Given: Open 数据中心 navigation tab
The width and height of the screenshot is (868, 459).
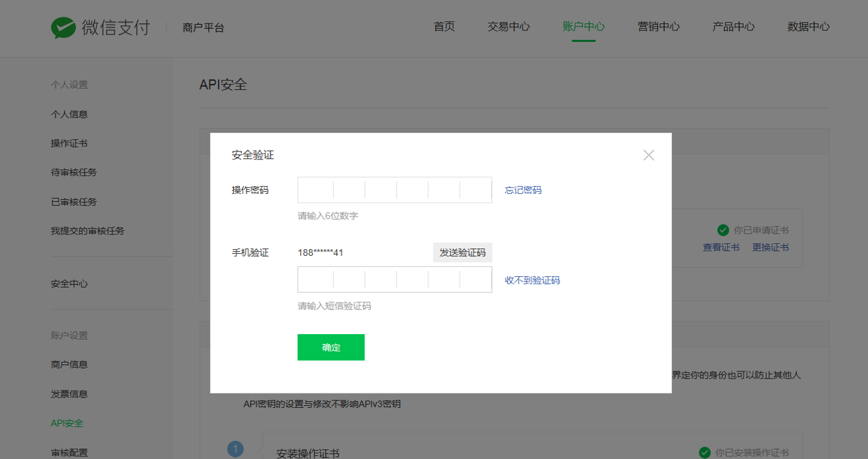Looking at the screenshot, I should point(808,27).
